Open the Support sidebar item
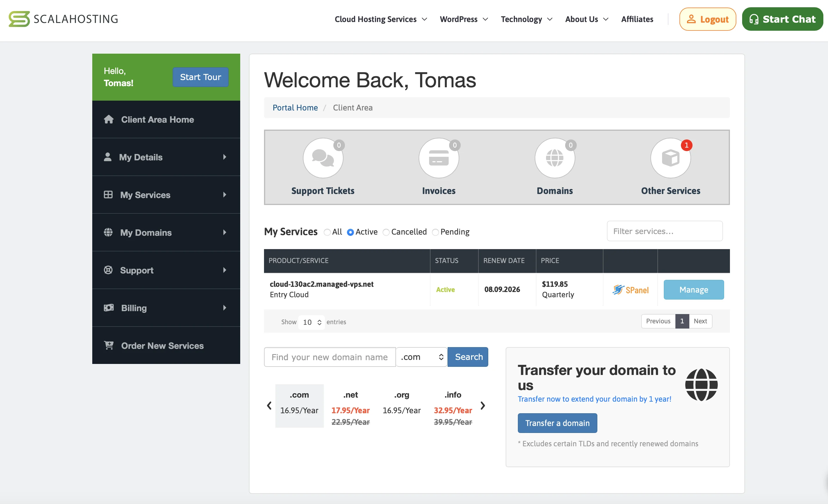 [166, 270]
